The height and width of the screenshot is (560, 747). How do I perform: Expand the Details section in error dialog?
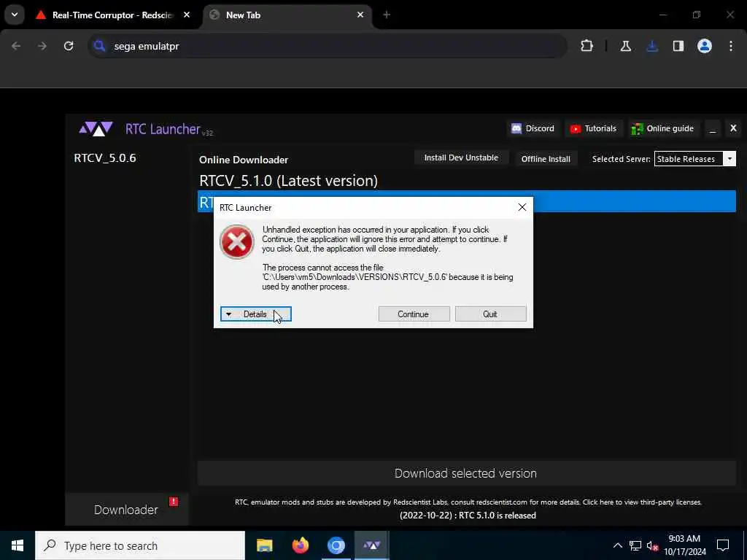[256, 314]
